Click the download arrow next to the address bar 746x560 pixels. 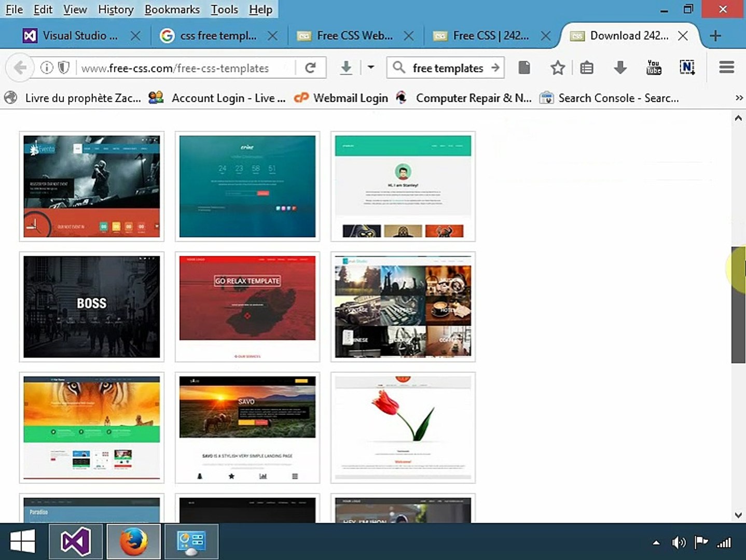coord(346,67)
